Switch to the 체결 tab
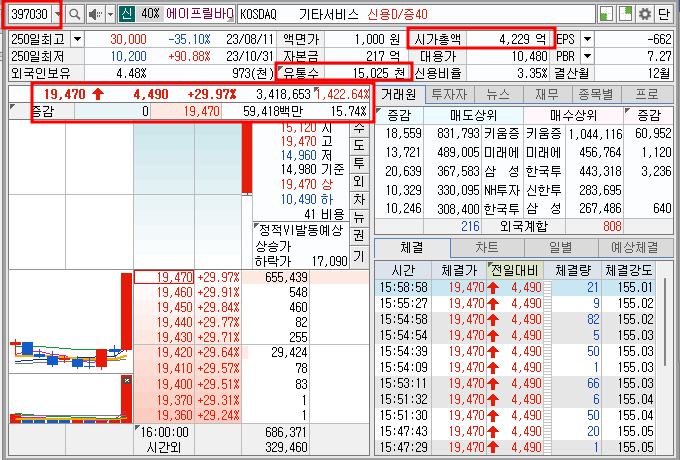 click(412, 248)
